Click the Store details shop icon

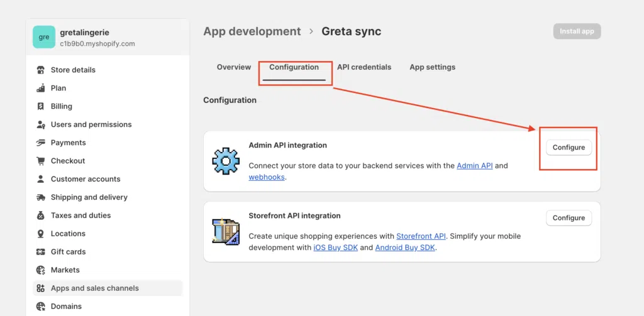[41, 70]
